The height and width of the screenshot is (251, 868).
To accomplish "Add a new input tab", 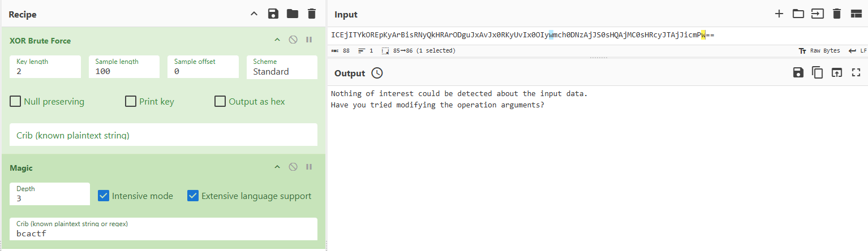I will [779, 14].
